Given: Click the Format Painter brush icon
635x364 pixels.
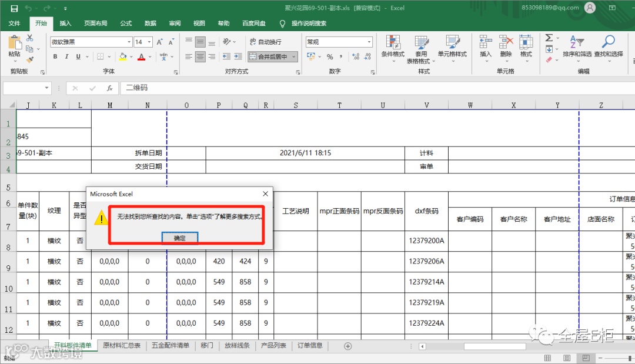Looking at the screenshot, I should pyautogui.click(x=29, y=59).
